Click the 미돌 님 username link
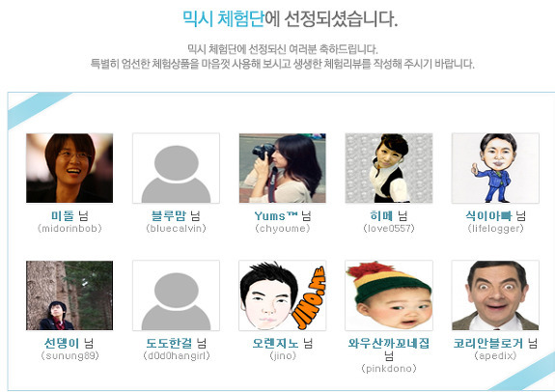The image size is (555, 392). tap(69, 215)
